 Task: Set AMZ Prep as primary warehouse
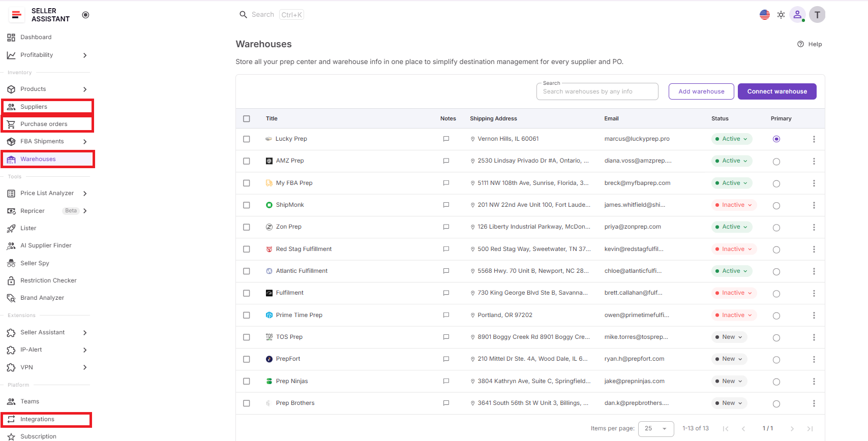point(776,162)
